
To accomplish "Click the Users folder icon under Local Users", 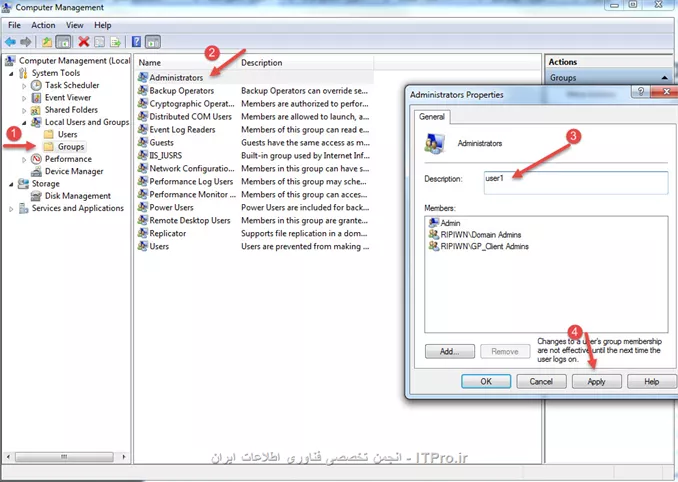I will (x=49, y=134).
